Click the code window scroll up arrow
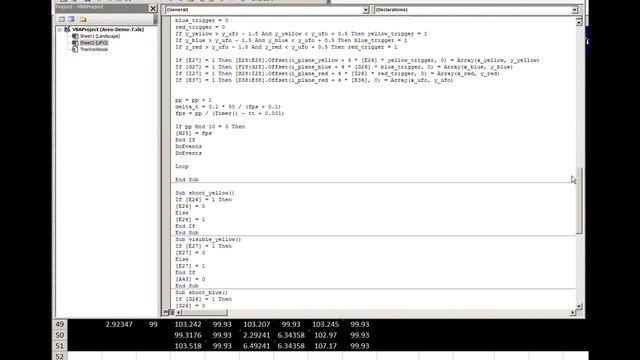 [x=579, y=22]
